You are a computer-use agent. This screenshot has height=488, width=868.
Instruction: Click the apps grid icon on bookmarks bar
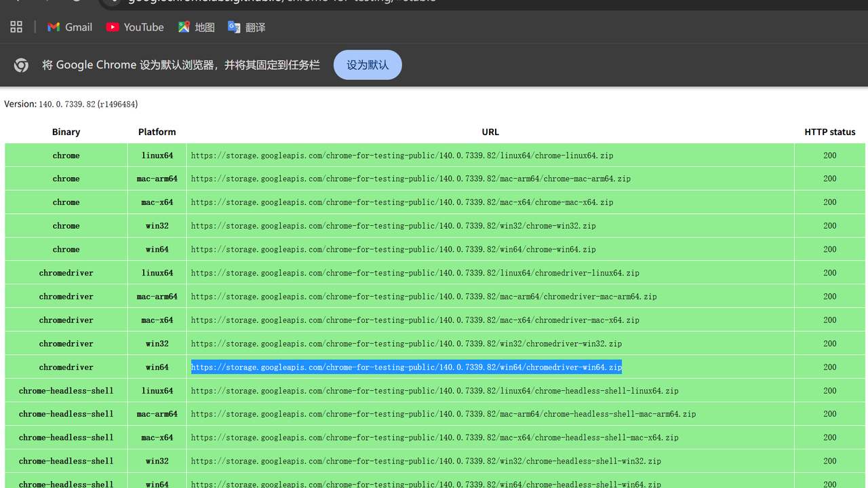coord(16,27)
